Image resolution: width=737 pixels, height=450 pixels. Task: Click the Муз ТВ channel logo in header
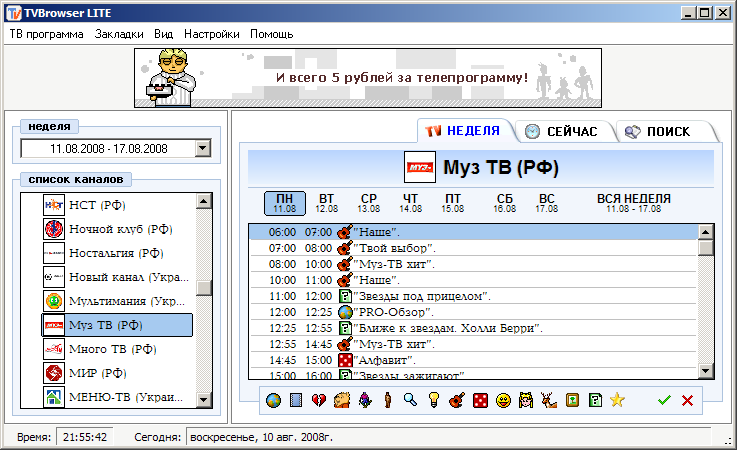[x=420, y=167]
